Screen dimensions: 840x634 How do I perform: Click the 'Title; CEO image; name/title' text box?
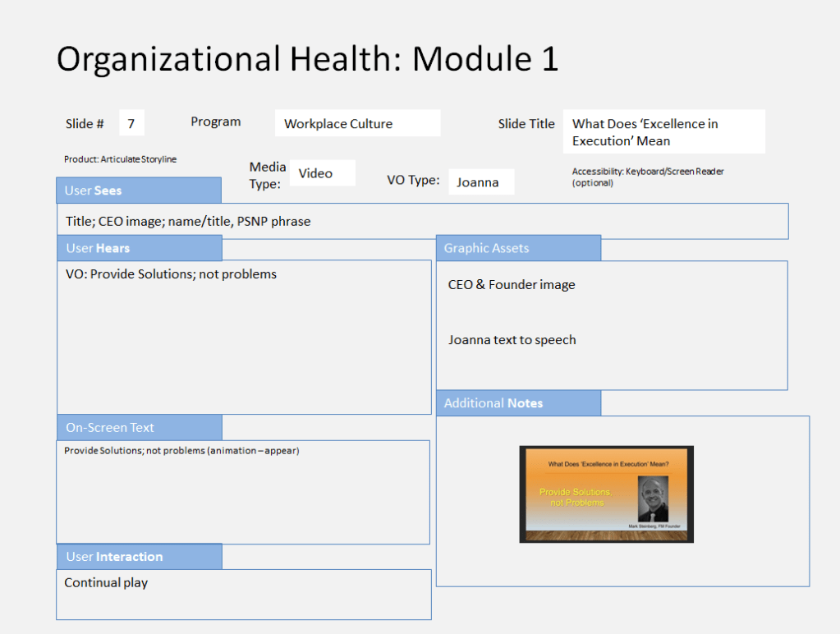422,222
